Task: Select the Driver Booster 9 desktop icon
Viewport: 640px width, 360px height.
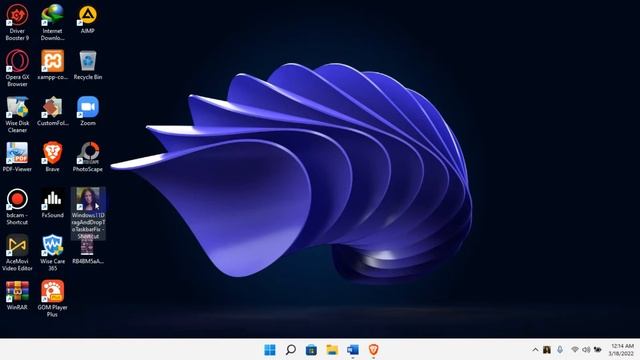Action: 17,22
